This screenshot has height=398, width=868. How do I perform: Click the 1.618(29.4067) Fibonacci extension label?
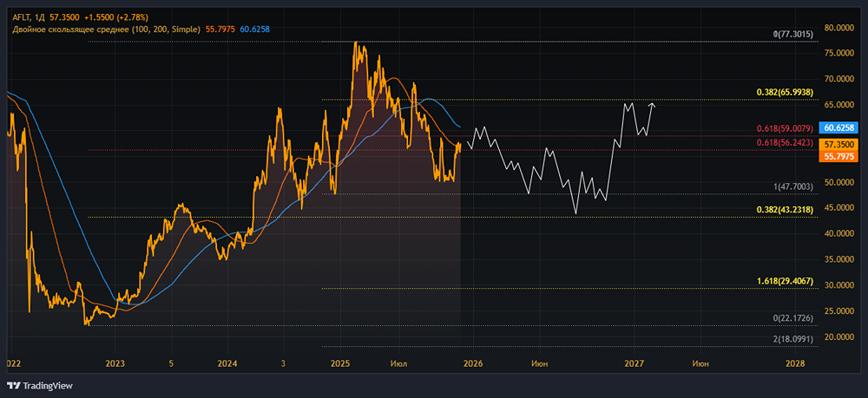(x=785, y=283)
